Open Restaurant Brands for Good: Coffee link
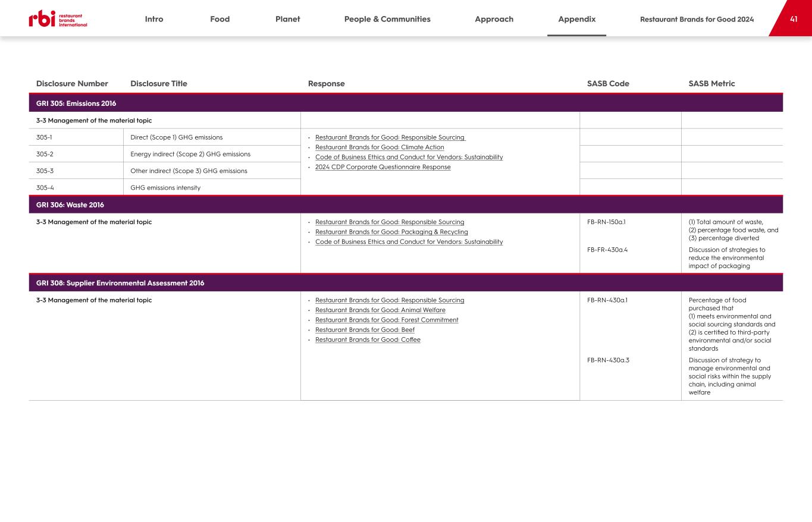 point(368,340)
